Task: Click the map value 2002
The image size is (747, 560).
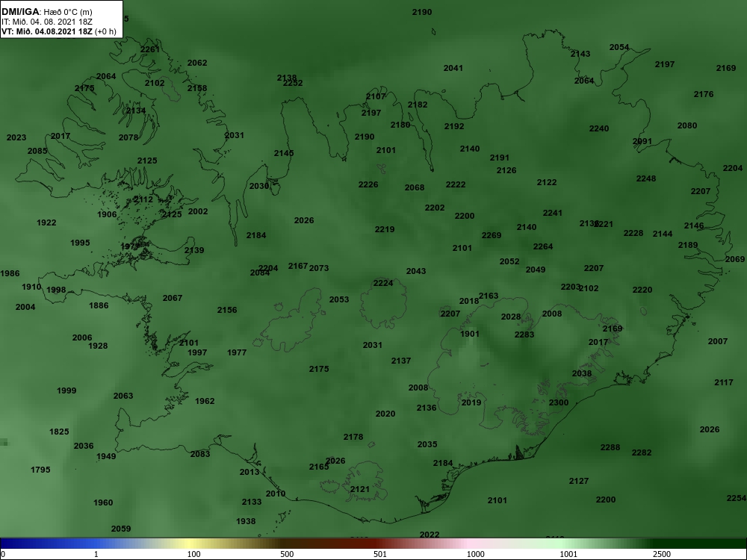Action: pos(198,211)
